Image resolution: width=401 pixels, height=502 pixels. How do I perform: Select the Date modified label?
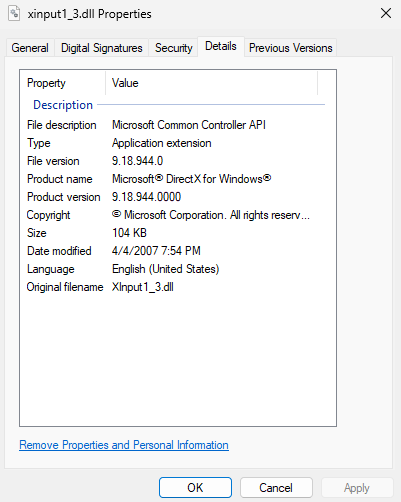(59, 251)
